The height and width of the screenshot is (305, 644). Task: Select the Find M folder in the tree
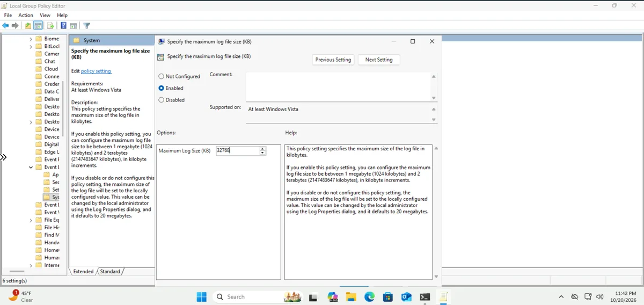(x=47, y=235)
